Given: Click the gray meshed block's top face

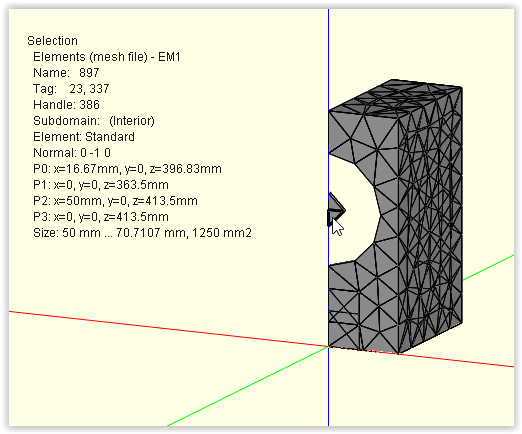Looking at the screenshot, I should tap(395, 98).
